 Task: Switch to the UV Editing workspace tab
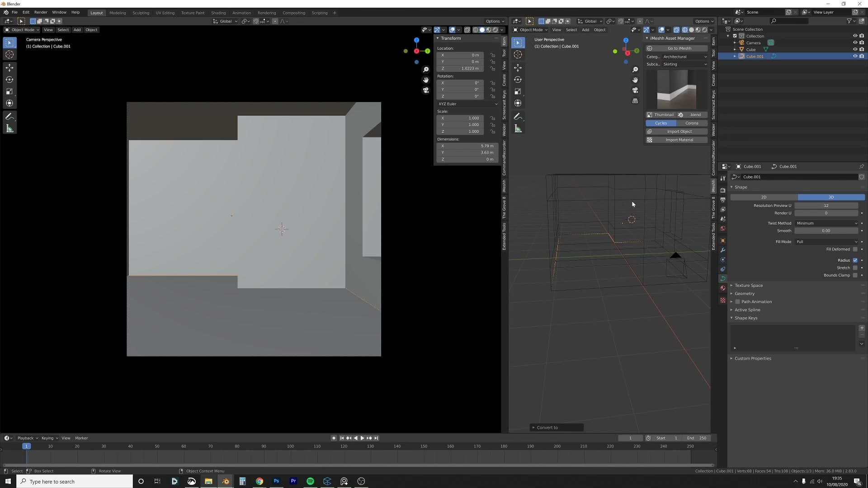165,13
